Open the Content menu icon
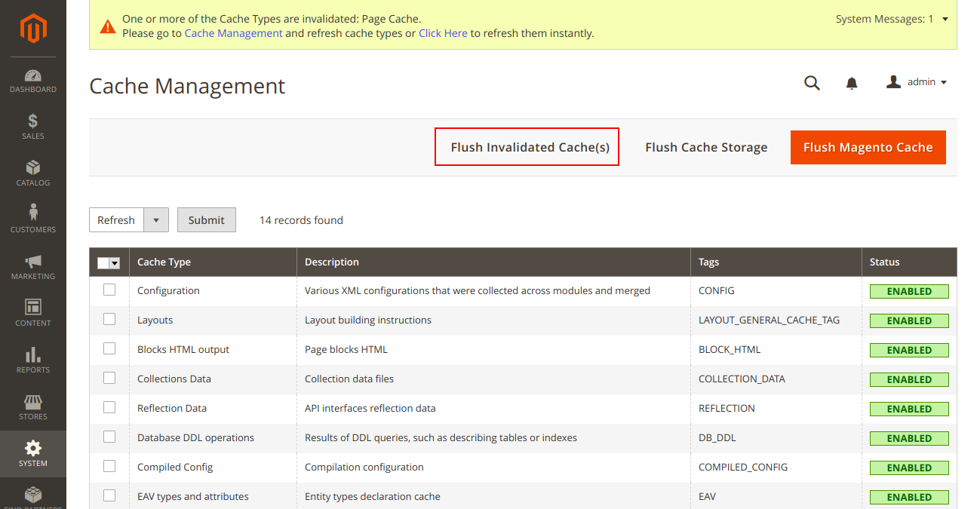Image resolution: width=980 pixels, height=509 pixels. pos(33,307)
